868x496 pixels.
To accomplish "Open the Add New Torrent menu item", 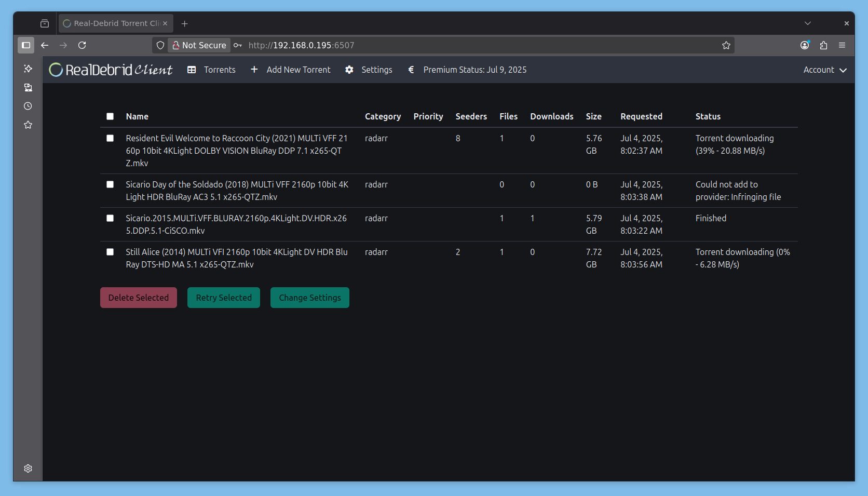I will click(x=291, y=70).
